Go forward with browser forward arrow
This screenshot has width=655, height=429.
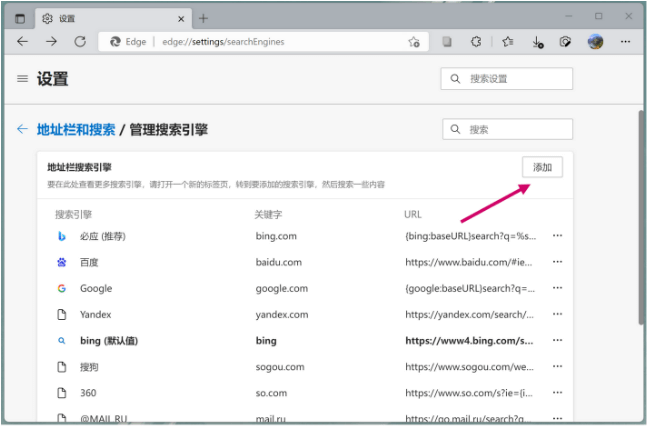pos(52,42)
